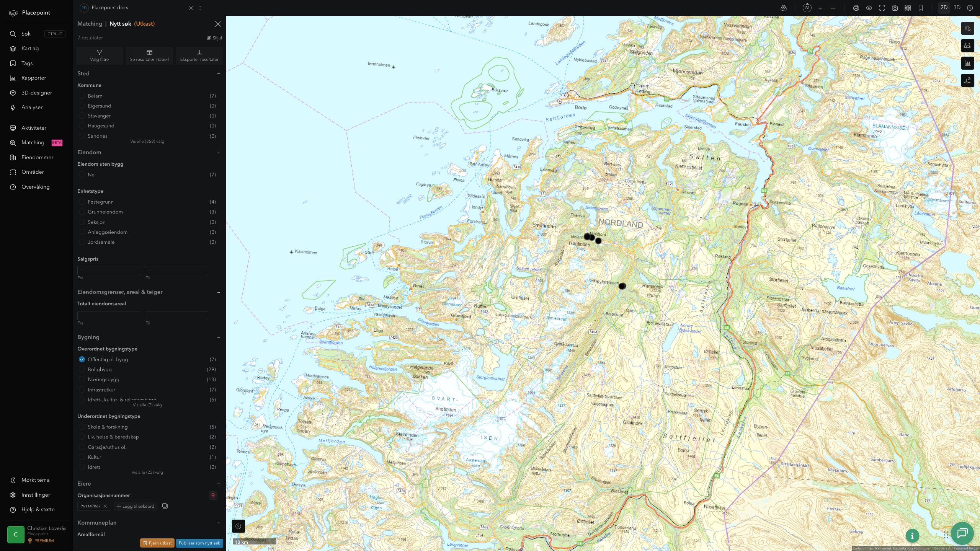Switch map to 3D mode
This screenshot has width=980, height=551.
point(957,8)
